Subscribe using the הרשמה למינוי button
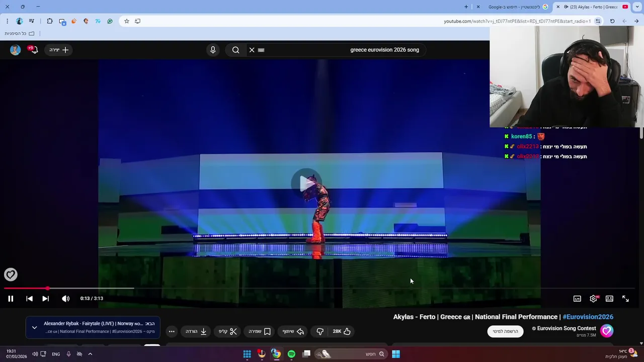 (x=505, y=331)
